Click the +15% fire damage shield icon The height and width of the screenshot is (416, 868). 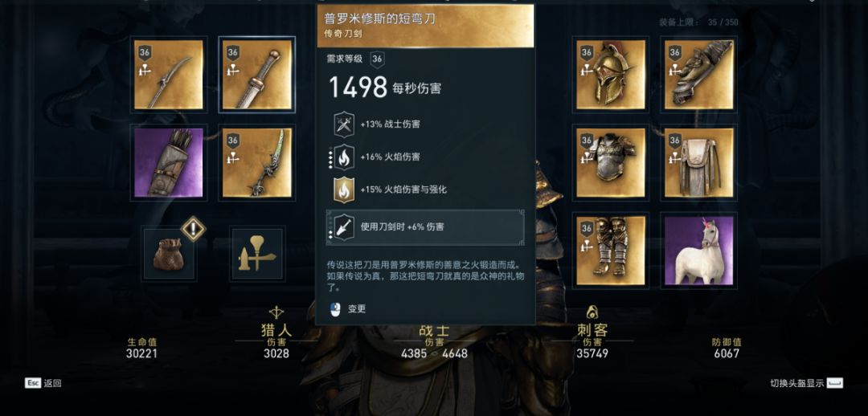click(x=343, y=190)
